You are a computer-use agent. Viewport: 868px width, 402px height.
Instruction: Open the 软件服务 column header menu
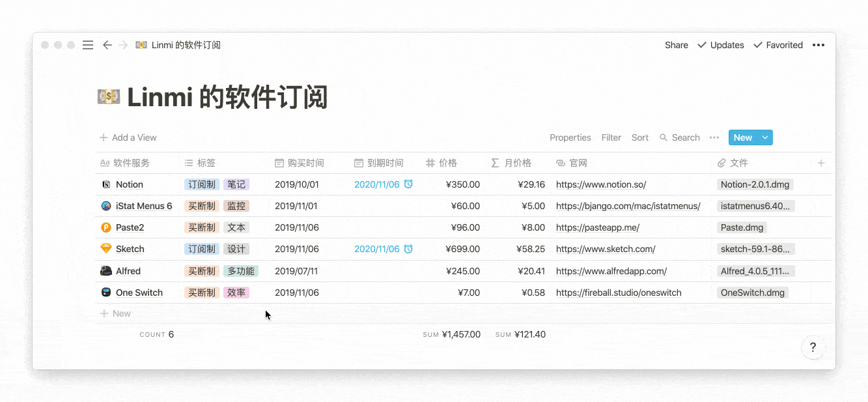point(137,163)
